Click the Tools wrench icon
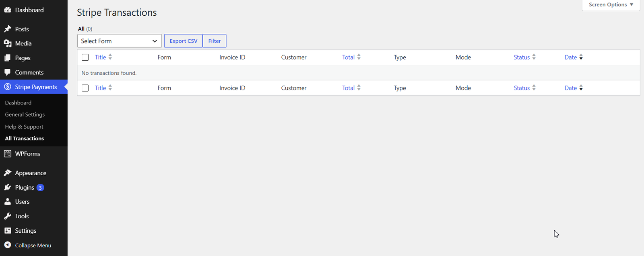644x256 pixels. coord(8,216)
